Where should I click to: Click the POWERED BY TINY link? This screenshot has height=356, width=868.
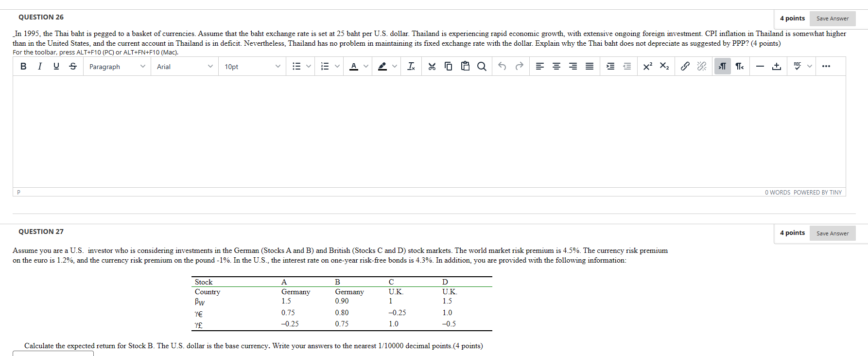coord(817,193)
